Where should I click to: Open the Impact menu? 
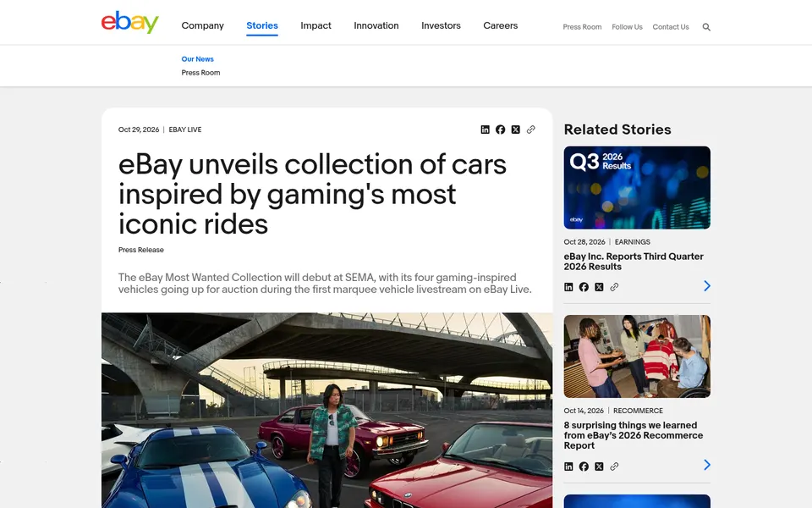point(315,25)
